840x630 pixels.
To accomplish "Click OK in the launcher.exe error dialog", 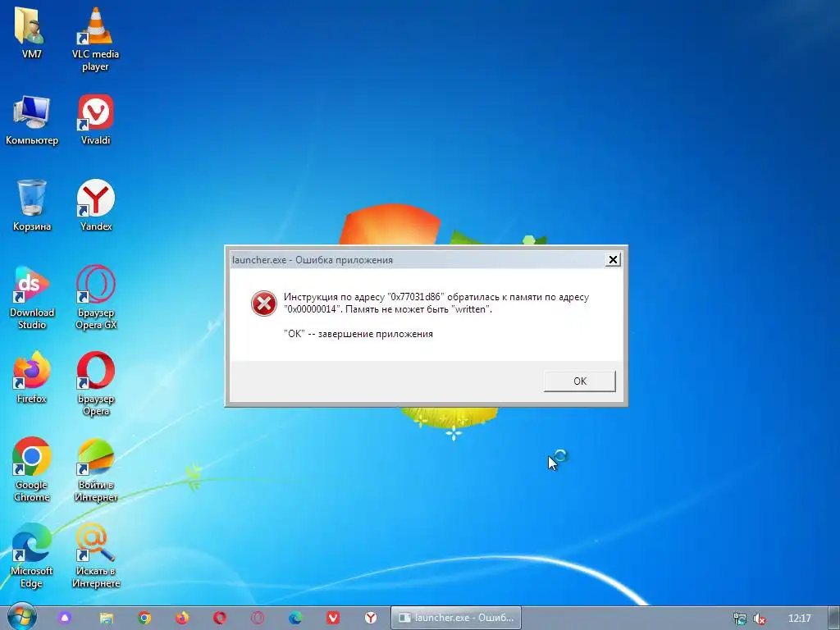I will 580,381.
